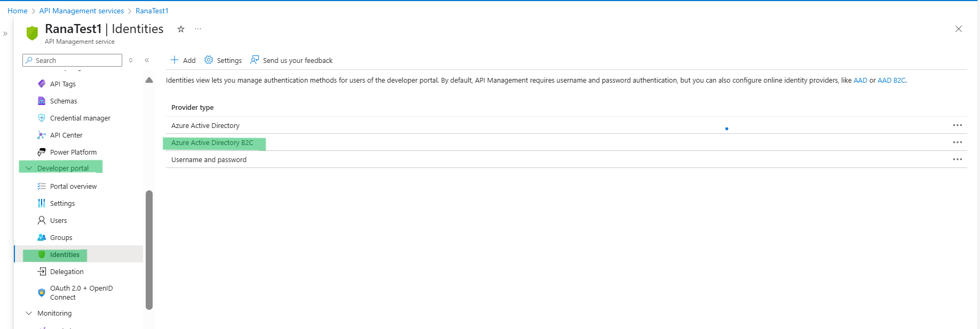Expand the portal left pane double chevron
Viewport: 980px width, 329px height.
(5, 34)
